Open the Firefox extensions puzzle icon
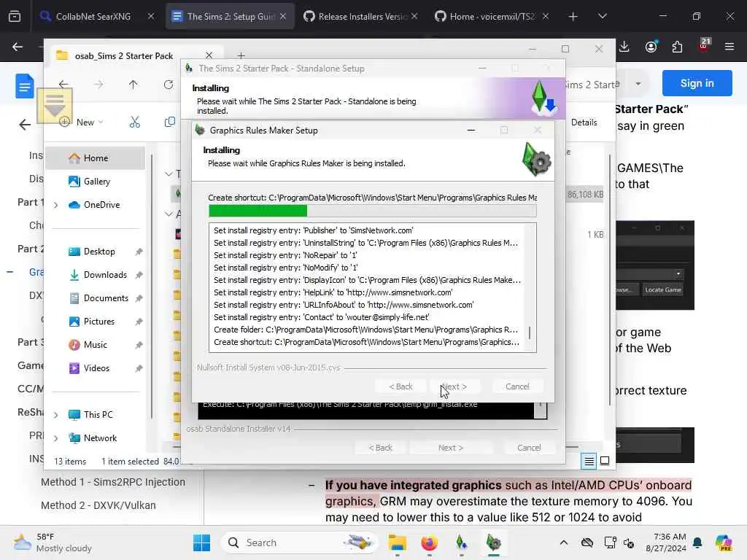Image resolution: width=747 pixels, height=560 pixels. [677, 47]
